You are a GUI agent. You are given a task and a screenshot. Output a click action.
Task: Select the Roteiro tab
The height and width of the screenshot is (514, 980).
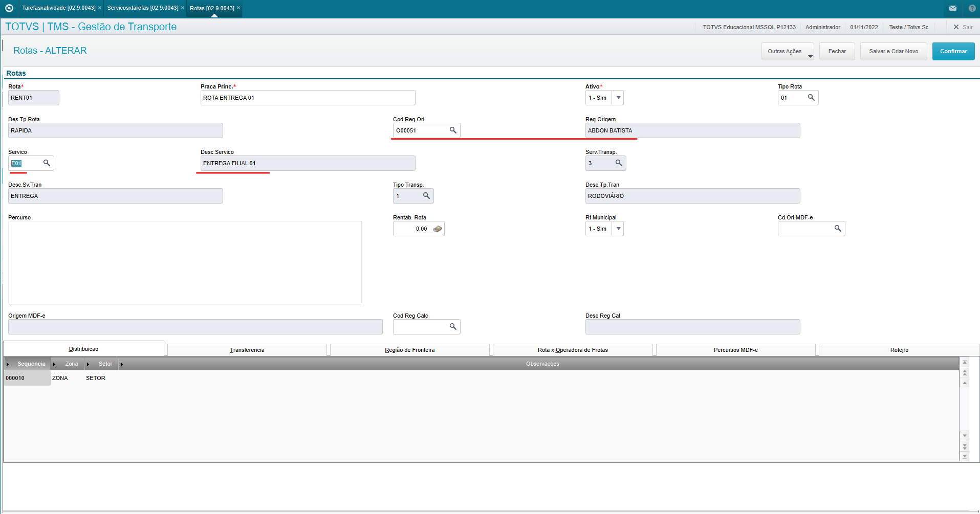click(899, 350)
